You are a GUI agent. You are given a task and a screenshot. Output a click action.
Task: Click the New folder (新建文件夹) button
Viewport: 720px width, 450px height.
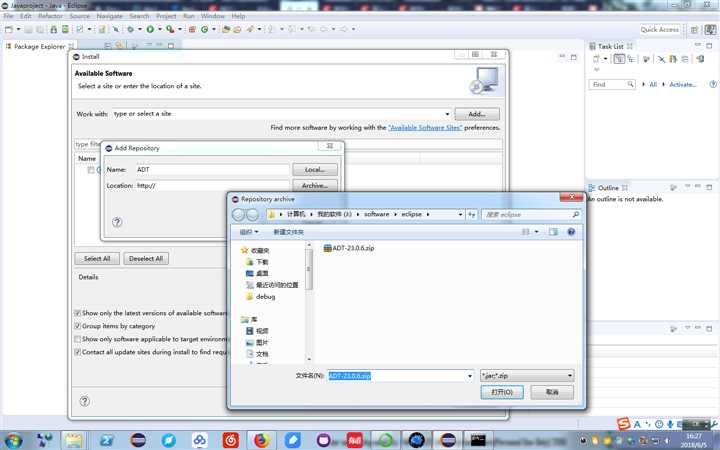pyautogui.click(x=288, y=232)
